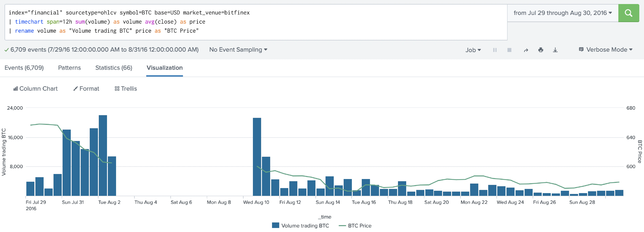Click the 'Thu Aug 18' x-axis label
Screen dimensions: 644x232
pos(400,202)
